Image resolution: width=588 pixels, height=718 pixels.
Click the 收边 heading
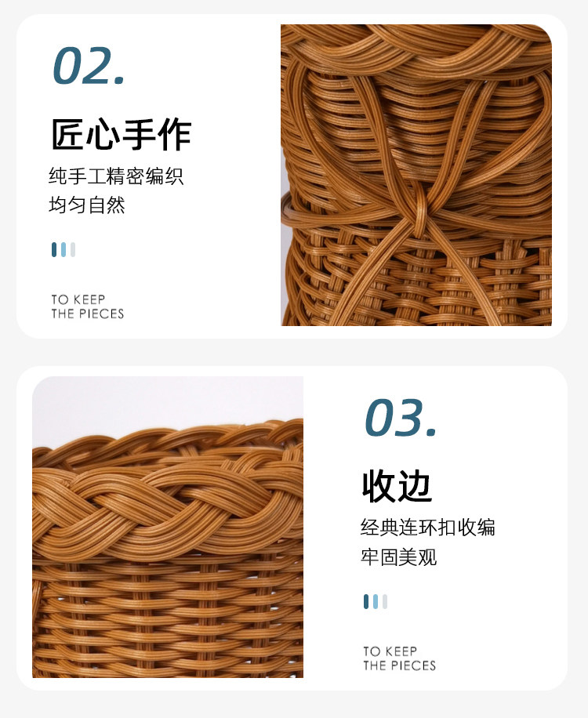pyautogui.click(x=397, y=486)
